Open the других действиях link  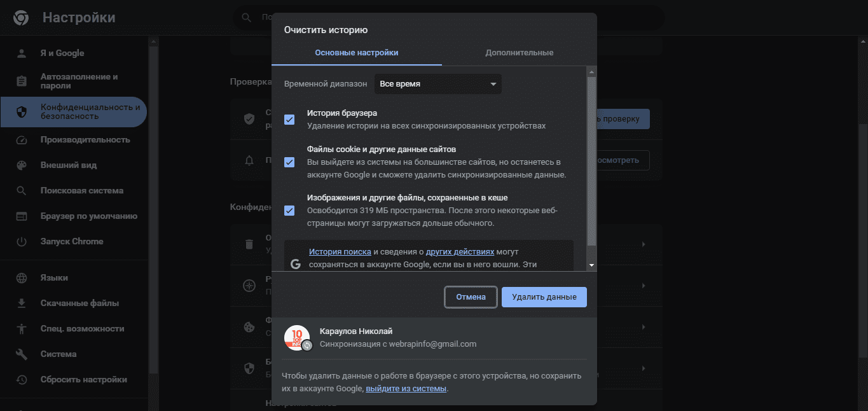click(x=460, y=252)
